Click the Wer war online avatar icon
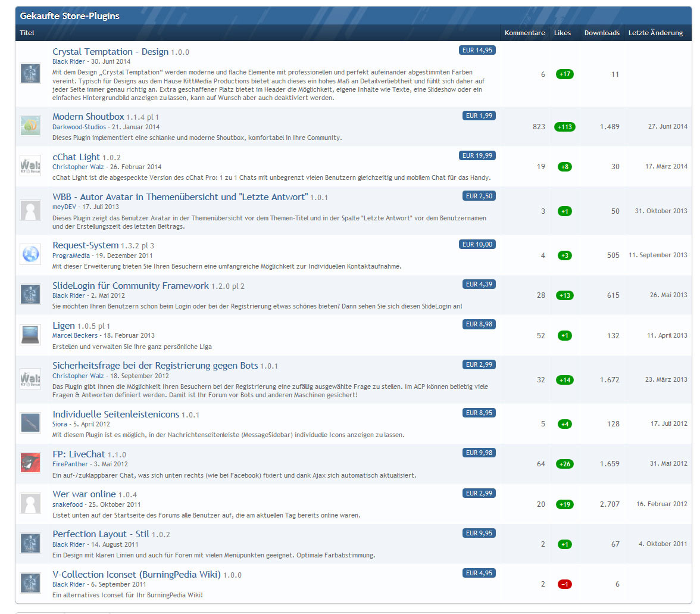This screenshot has width=700, height=614. 30,503
